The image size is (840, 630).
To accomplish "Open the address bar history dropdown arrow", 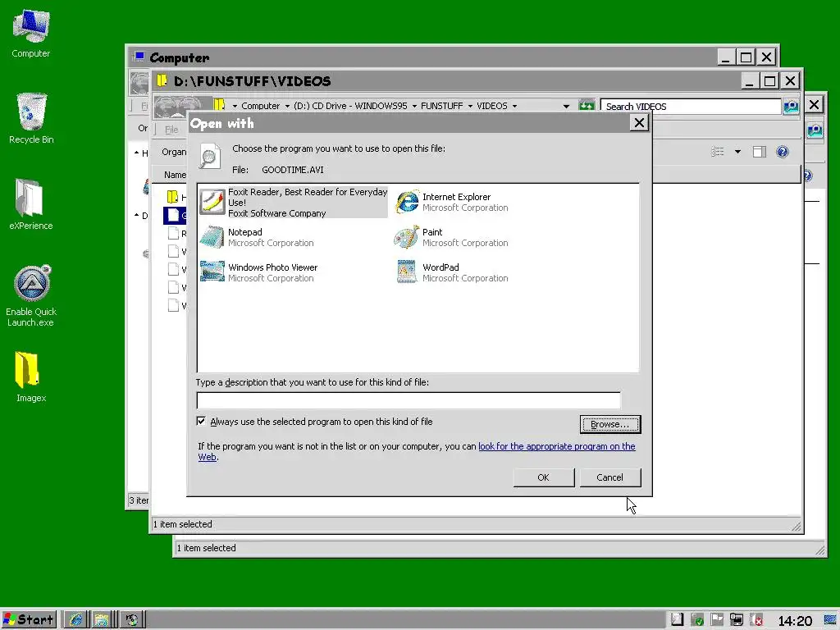I will [566, 106].
